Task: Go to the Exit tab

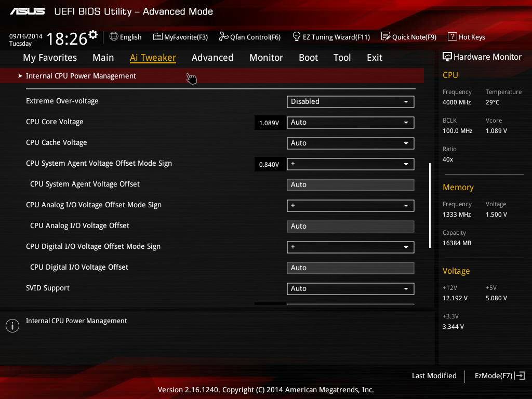Action: pyautogui.click(x=375, y=58)
